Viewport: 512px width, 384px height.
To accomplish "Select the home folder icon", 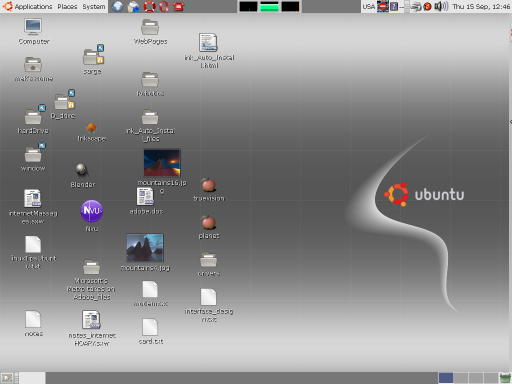I will (x=33, y=64).
